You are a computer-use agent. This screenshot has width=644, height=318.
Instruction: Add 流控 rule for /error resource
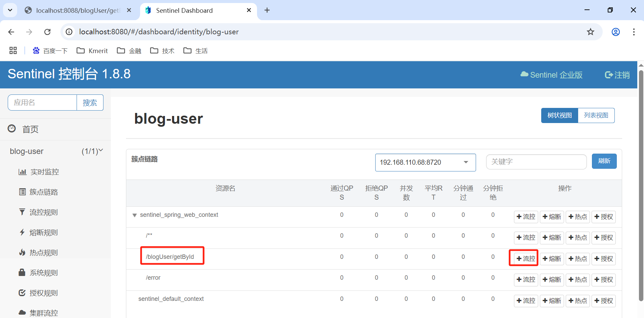526,280
